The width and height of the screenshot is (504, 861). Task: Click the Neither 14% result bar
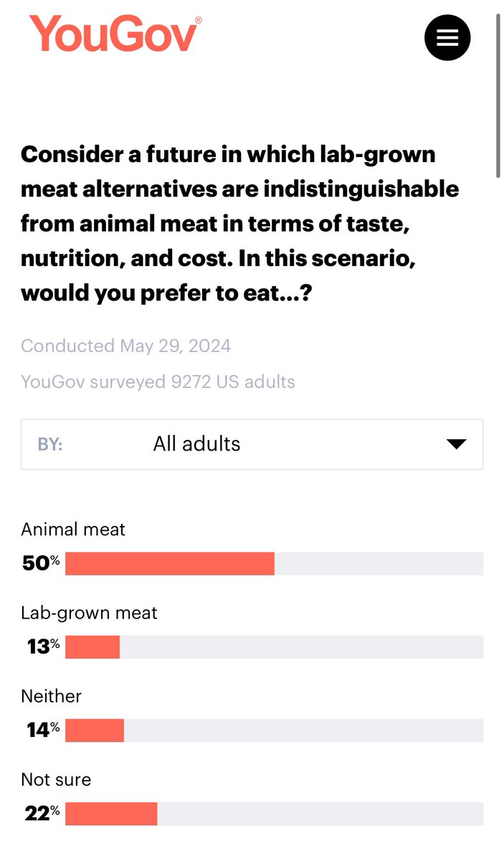coord(274,730)
